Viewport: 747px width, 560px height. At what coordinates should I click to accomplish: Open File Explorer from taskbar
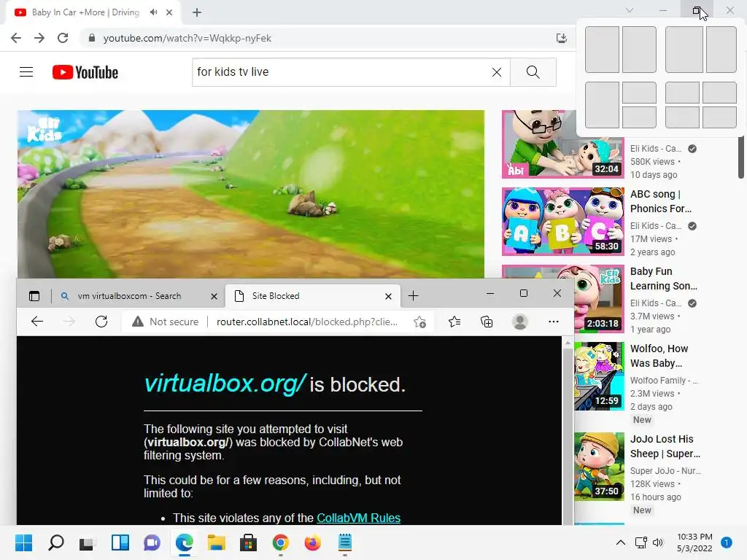tap(216, 542)
